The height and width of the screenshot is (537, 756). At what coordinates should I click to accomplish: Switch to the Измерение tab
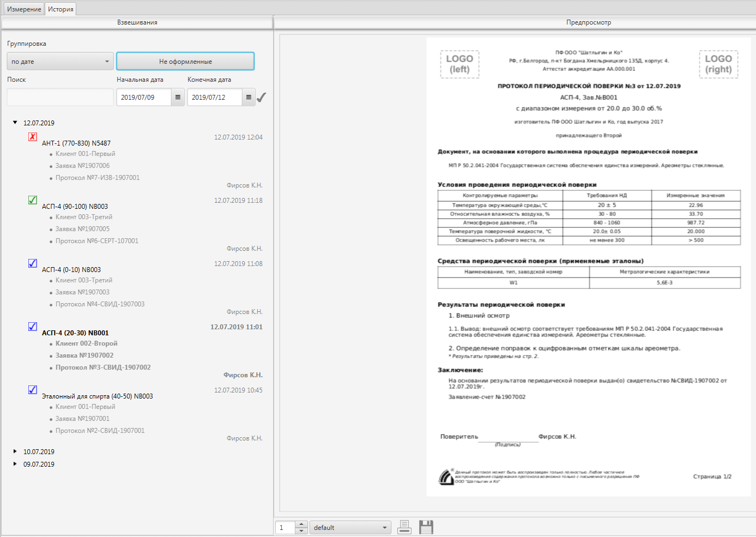(x=24, y=9)
